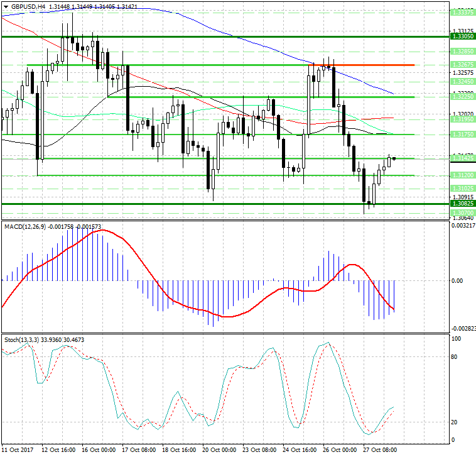
Task: Click the 11 Oct 2017 date label
Action: coord(18,450)
